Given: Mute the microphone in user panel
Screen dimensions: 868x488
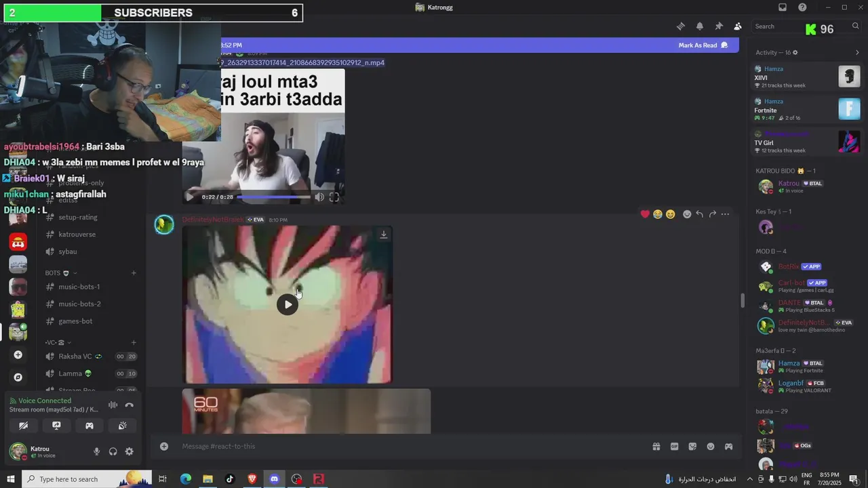Looking at the screenshot, I should click(x=96, y=451).
